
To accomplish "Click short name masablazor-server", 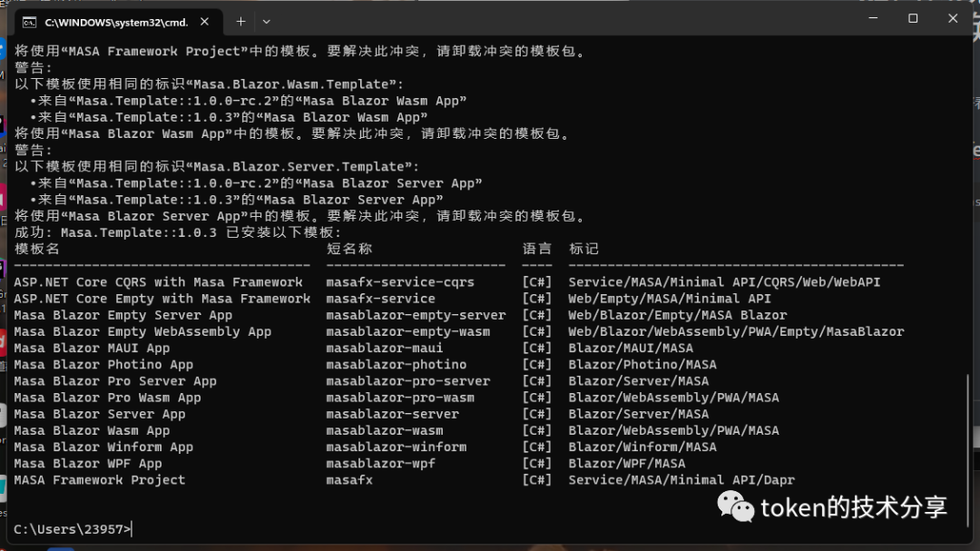I will [393, 414].
